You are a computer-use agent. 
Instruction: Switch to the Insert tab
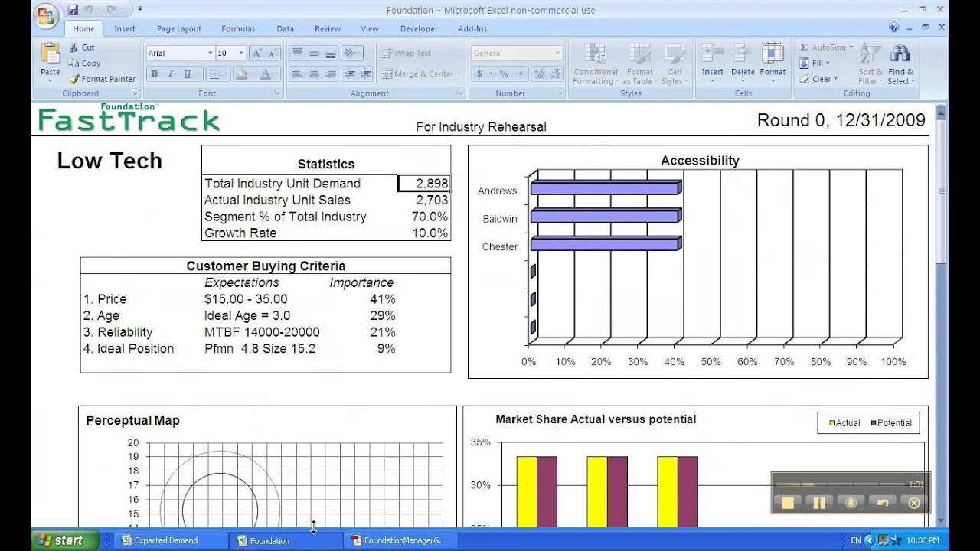(125, 29)
